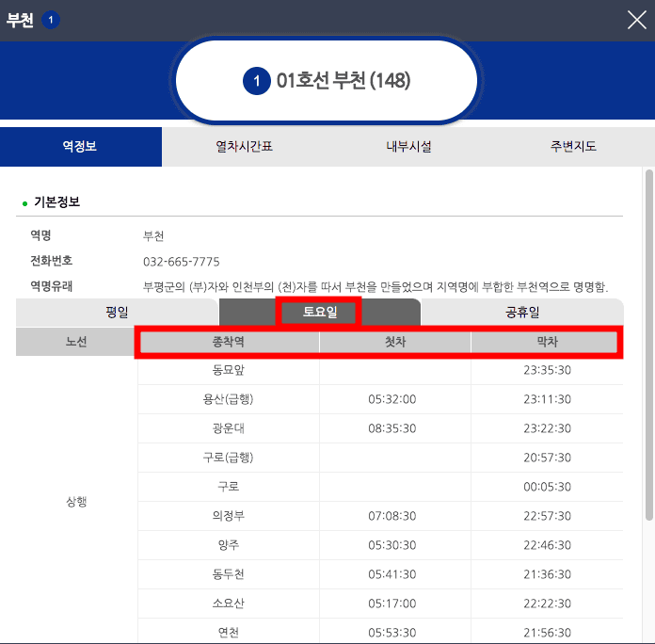Image resolution: width=655 pixels, height=644 pixels.
Task: Click the vertical scrollbar thumb
Action: 648,345
